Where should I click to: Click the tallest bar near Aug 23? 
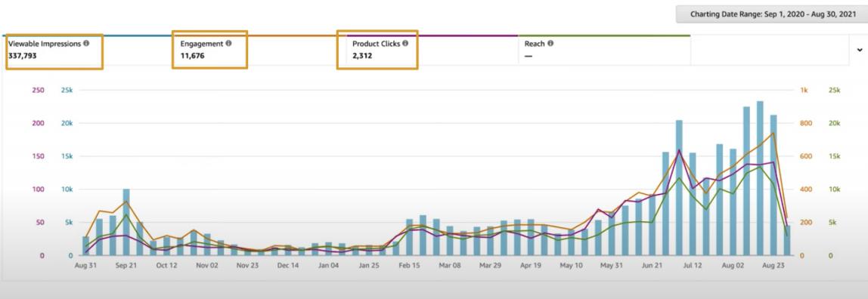[760, 178]
